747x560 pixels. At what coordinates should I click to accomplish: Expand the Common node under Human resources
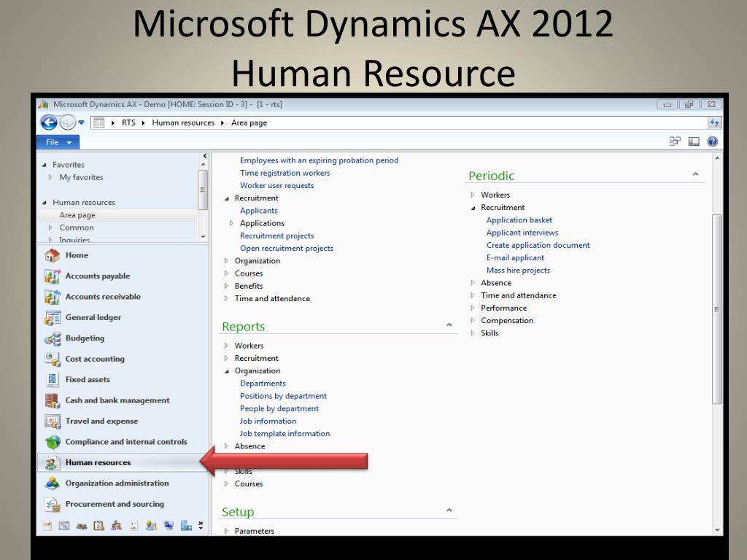point(50,227)
